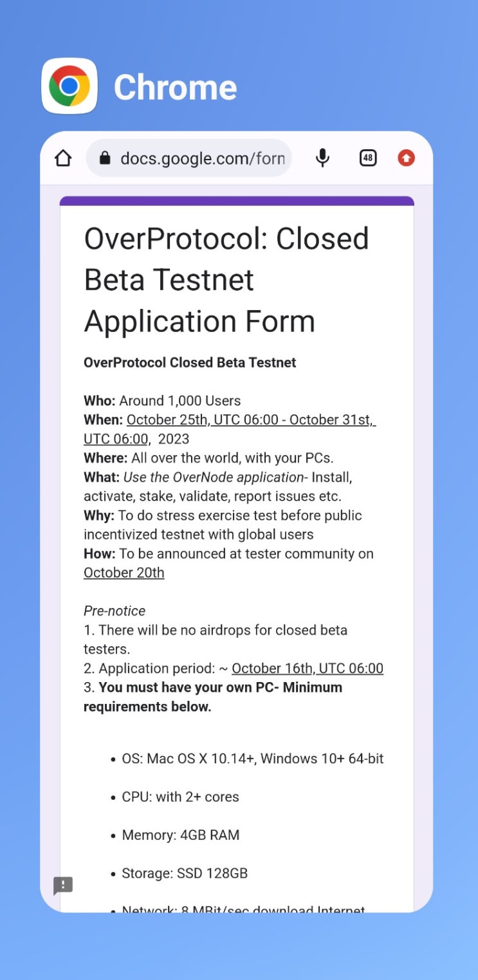478x980 pixels.
Task: Tap the Chrome app icon
Action: click(69, 86)
